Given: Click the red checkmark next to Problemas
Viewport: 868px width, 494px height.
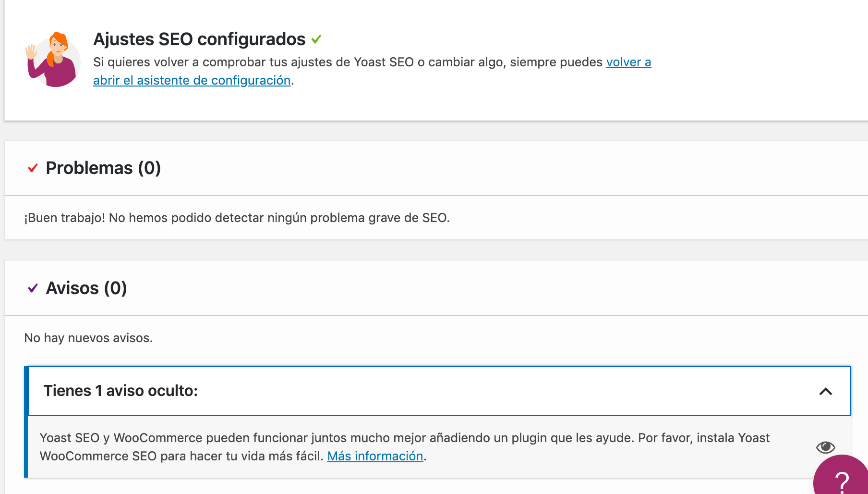Looking at the screenshot, I should coord(33,168).
